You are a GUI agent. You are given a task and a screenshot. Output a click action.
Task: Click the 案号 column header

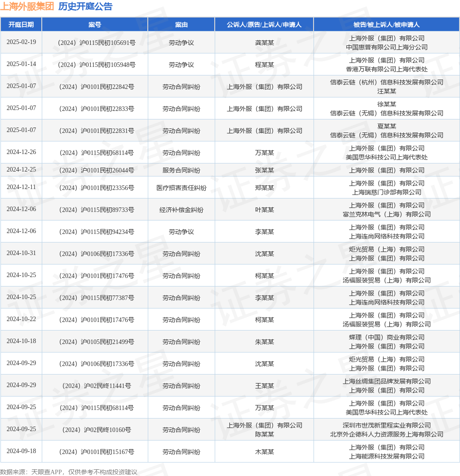(95, 25)
